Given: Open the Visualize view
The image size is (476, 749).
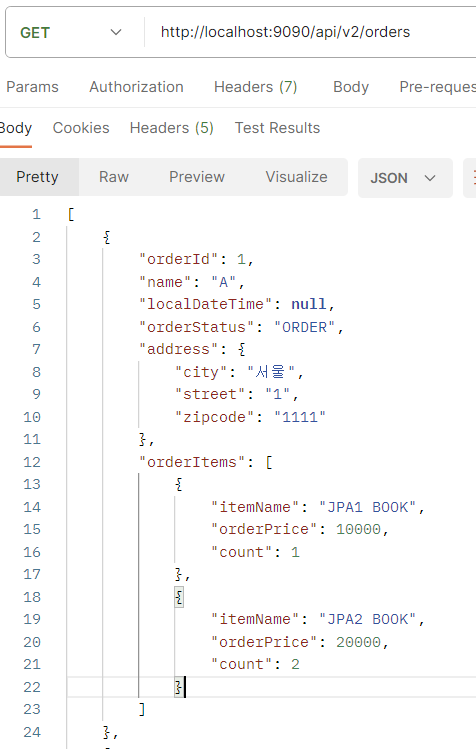Looking at the screenshot, I should click(x=296, y=177).
